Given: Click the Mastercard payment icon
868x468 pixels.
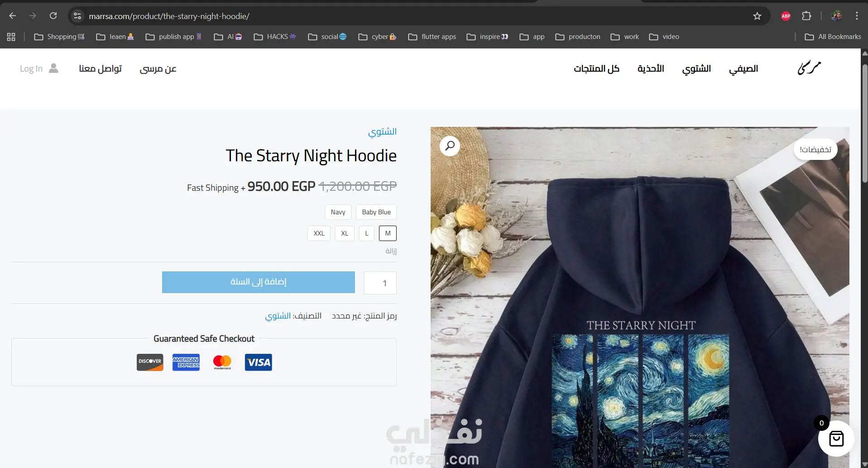Looking at the screenshot, I should pos(222,362).
